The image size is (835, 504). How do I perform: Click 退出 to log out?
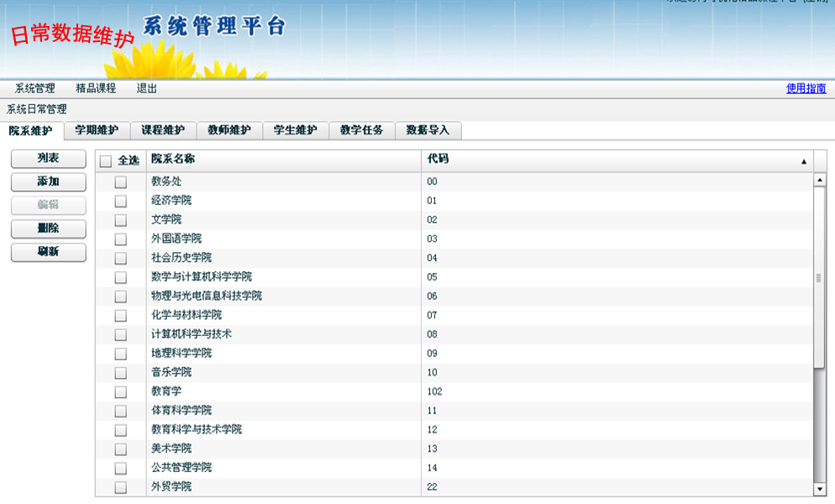pyautogui.click(x=147, y=88)
